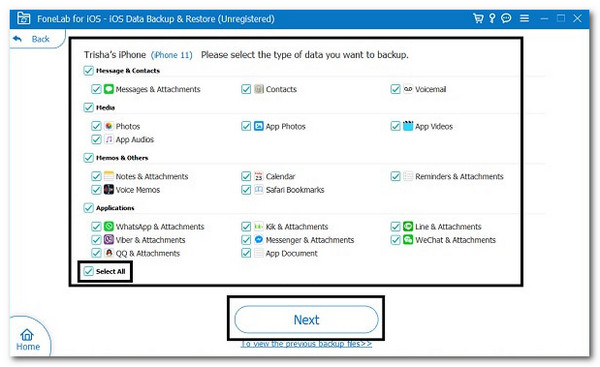The width and height of the screenshot is (600, 367).
Task: Toggle the Contacts checkbox
Action: (246, 89)
